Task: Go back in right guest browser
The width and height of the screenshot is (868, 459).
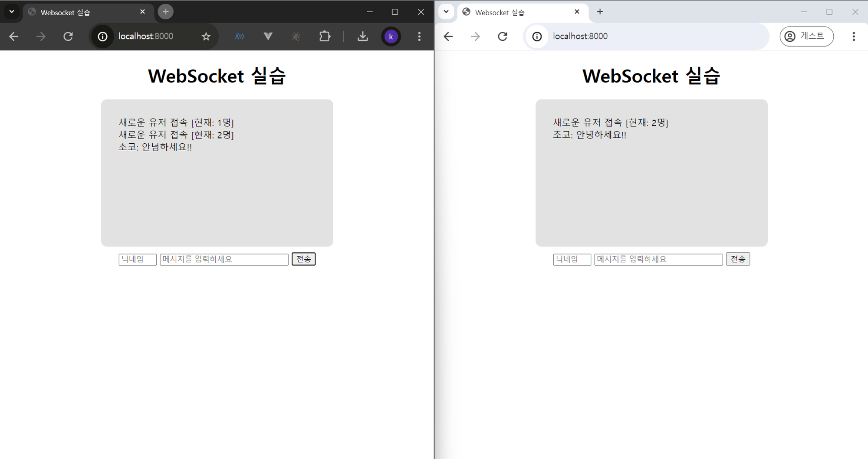Action: coord(448,36)
